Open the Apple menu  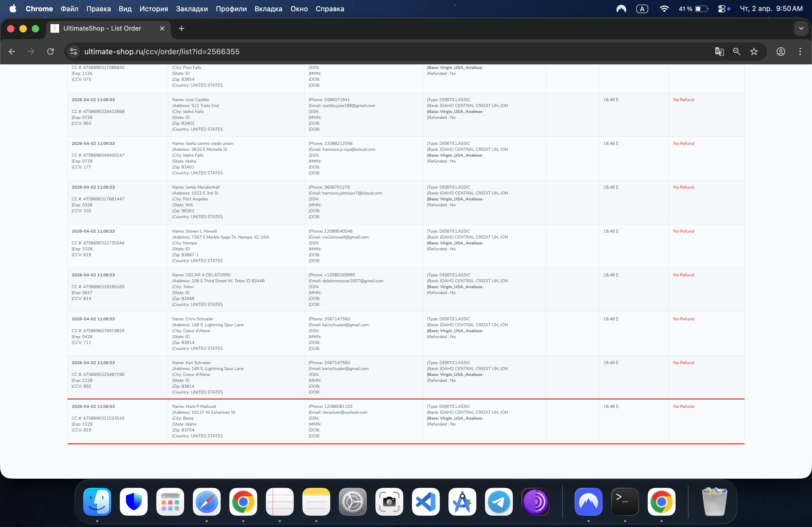[13, 9]
